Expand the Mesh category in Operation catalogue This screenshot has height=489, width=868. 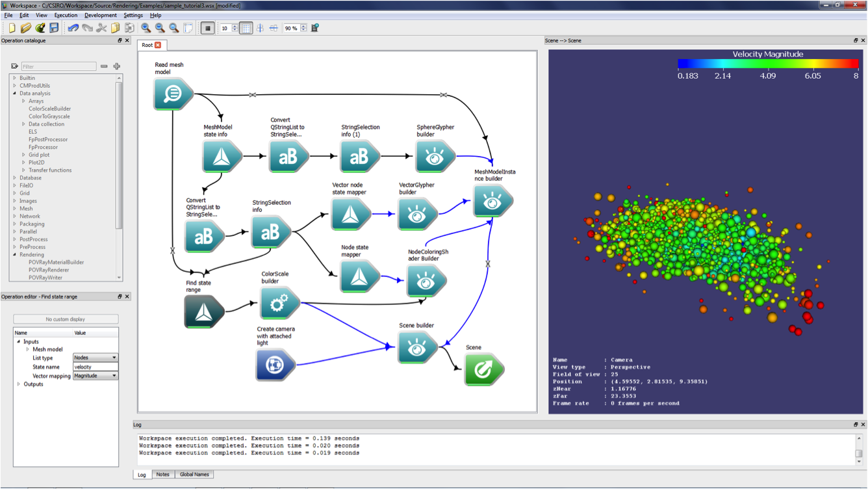coord(14,209)
